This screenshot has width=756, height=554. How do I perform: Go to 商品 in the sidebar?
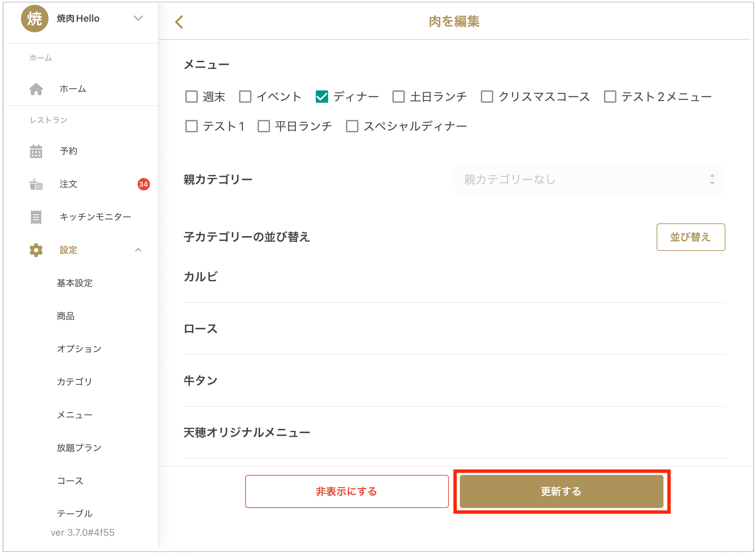[x=66, y=316]
